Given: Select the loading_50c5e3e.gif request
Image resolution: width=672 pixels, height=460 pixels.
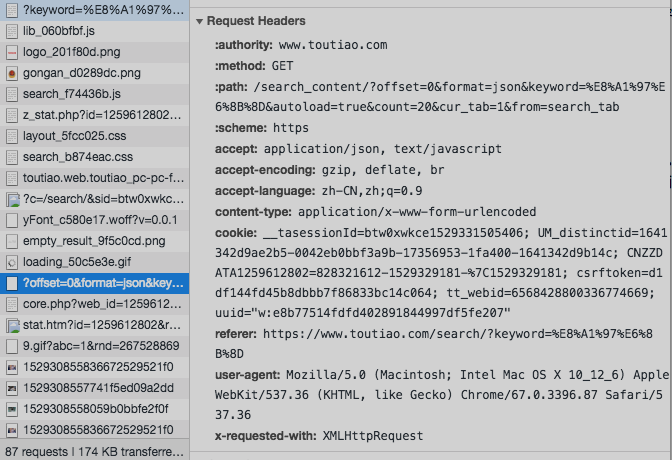Looking at the screenshot, I should click(94, 262).
